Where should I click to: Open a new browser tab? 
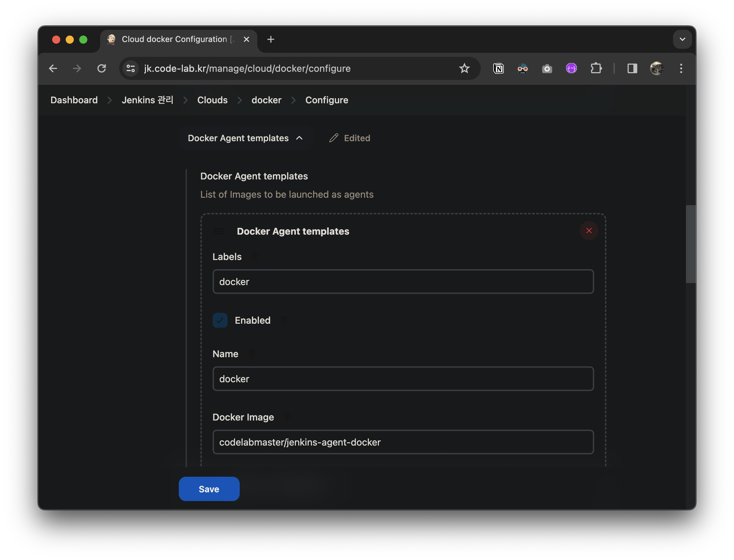pos(271,39)
